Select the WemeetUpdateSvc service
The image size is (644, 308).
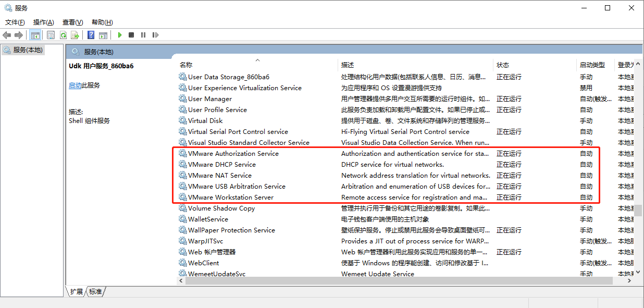217,274
